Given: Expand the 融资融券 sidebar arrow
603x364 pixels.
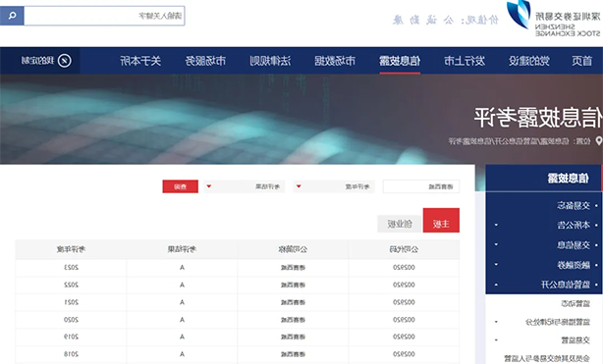Looking at the screenshot, I should (496, 265).
